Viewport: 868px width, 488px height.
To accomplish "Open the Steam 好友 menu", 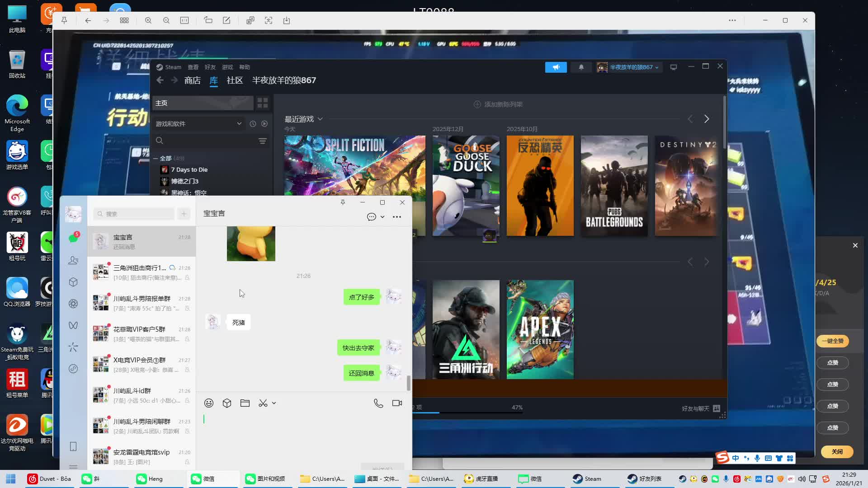I will point(210,67).
